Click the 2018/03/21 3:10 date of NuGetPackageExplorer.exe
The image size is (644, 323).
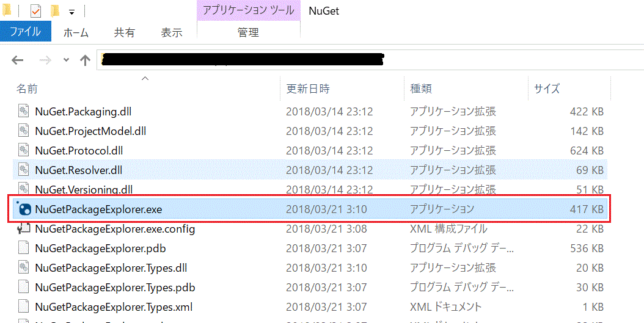coord(326,209)
